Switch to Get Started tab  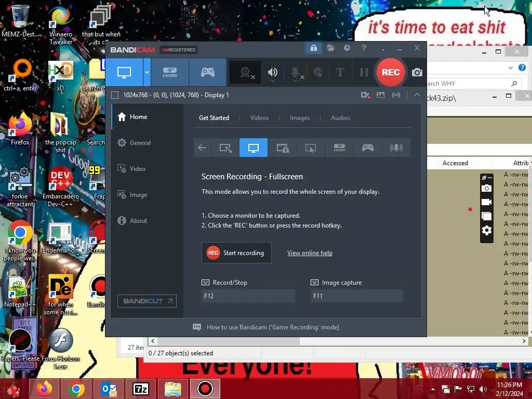point(214,118)
